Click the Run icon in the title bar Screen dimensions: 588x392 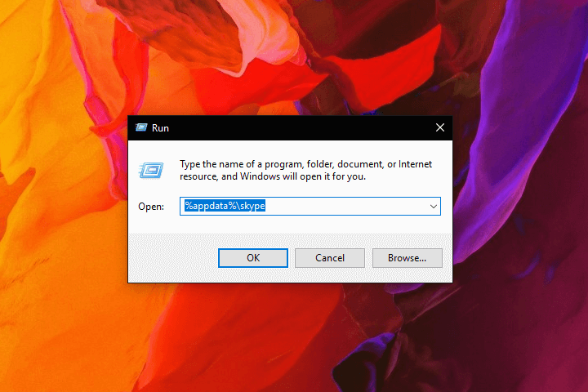tap(141, 128)
